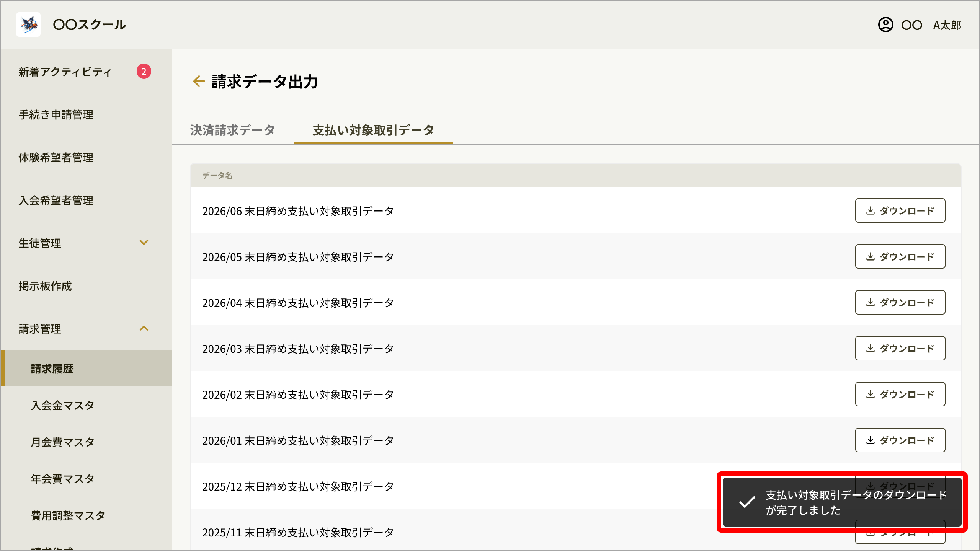Go back using the arrow beside 請求データ出力
This screenshot has width=980, height=551.
199,81
